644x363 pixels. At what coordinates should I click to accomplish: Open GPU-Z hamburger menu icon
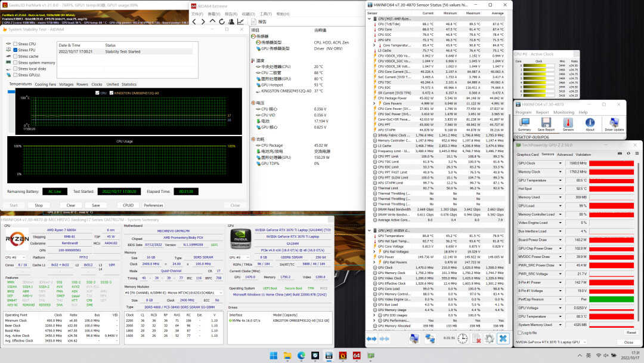pos(637,154)
